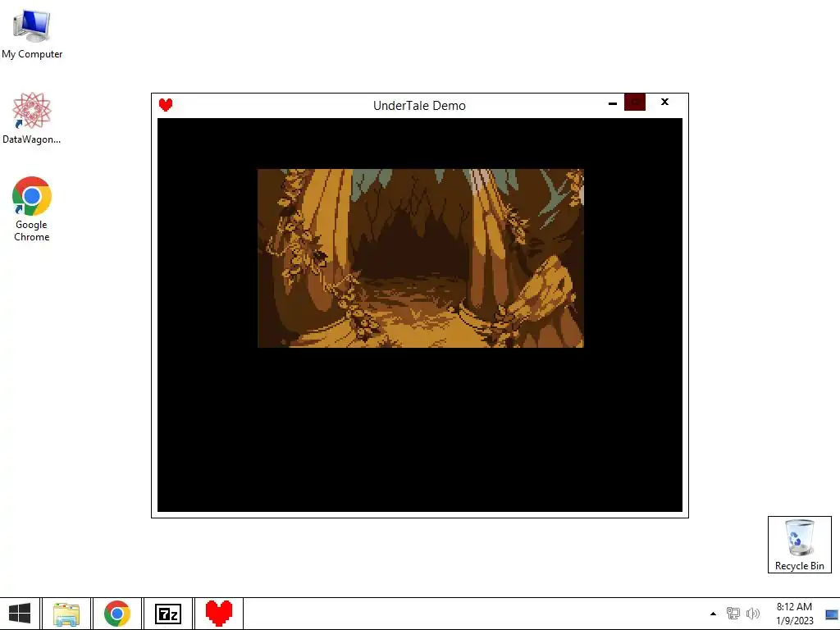Open the network status tray icon
The width and height of the screenshot is (840, 630).
click(733, 614)
